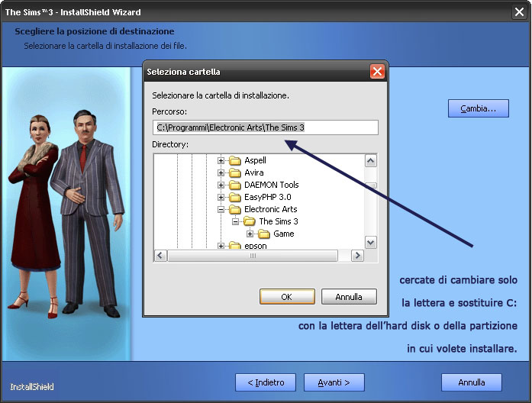Image resolution: width=532 pixels, height=403 pixels.
Task: Click the Cambia... button
Action: [479, 108]
